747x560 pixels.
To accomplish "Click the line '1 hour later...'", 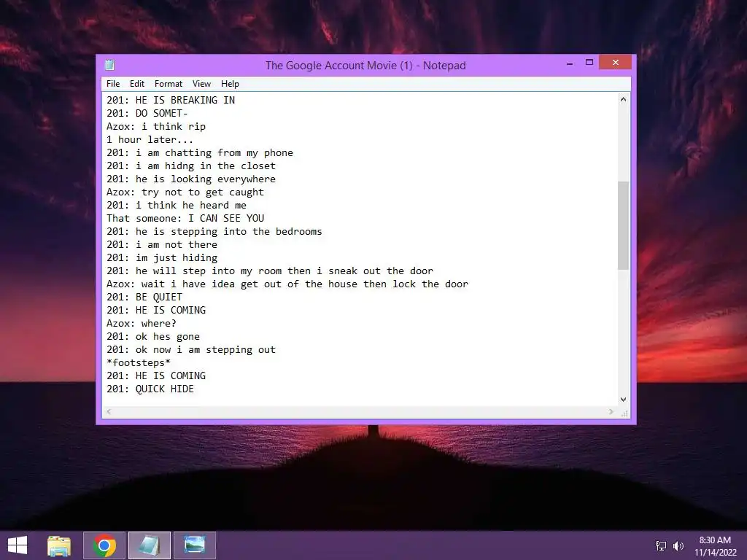I will [x=150, y=139].
